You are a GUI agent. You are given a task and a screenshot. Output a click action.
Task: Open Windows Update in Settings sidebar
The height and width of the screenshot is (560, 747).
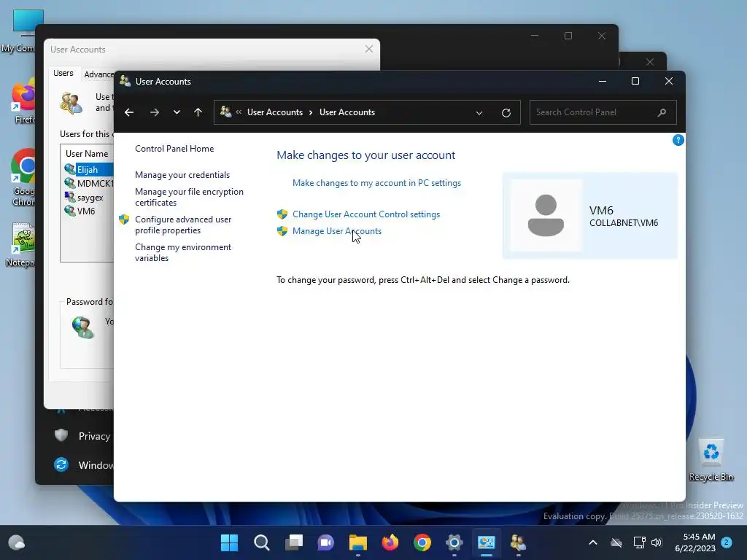coord(85,464)
